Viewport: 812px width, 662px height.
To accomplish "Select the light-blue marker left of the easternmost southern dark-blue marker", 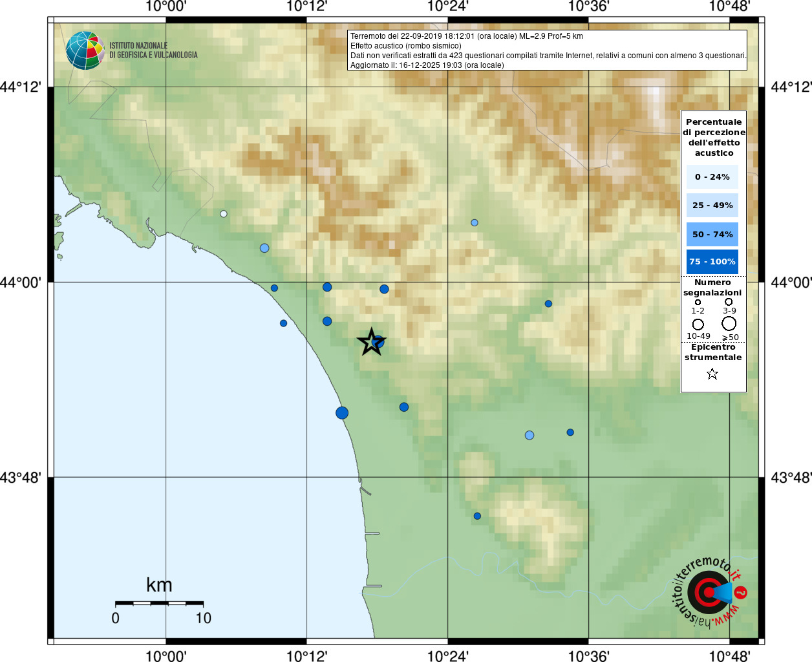I will tap(529, 435).
